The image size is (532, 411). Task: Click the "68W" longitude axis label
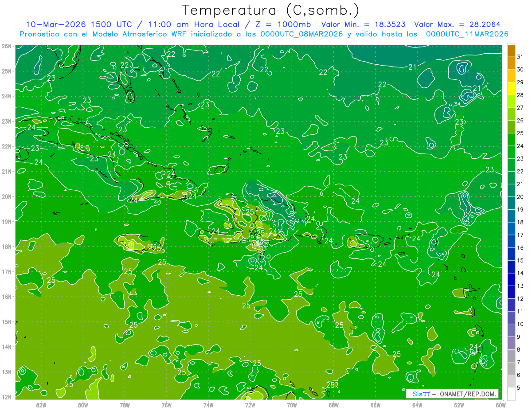pyautogui.click(x=333, y=404)
